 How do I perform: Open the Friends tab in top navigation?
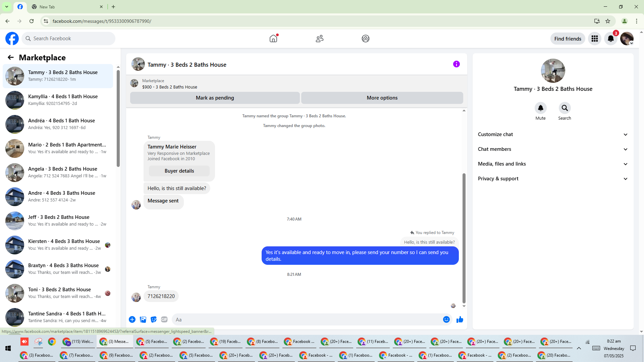[x=319, y=39]
